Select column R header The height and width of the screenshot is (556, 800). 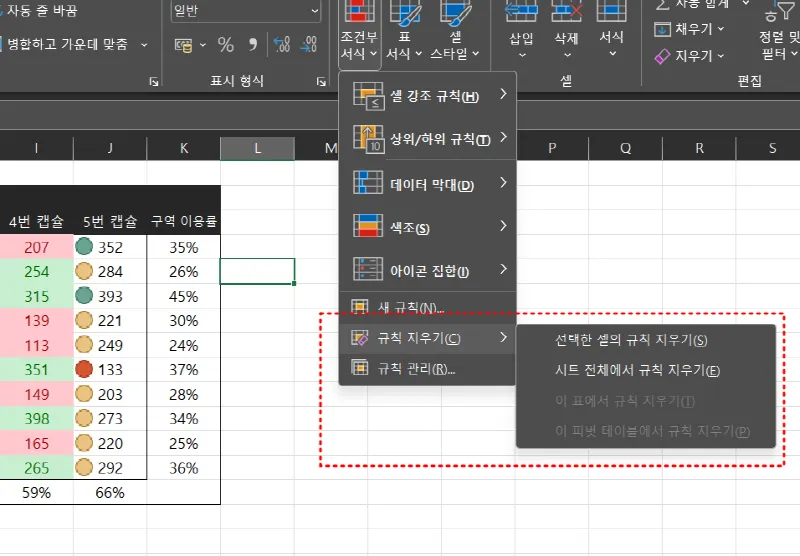tap(699, 148)
